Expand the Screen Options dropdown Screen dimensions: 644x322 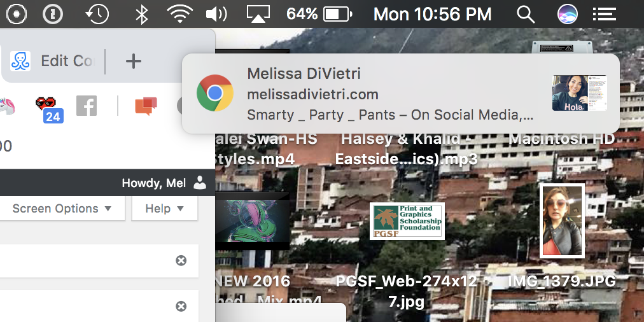pos(62,209)
